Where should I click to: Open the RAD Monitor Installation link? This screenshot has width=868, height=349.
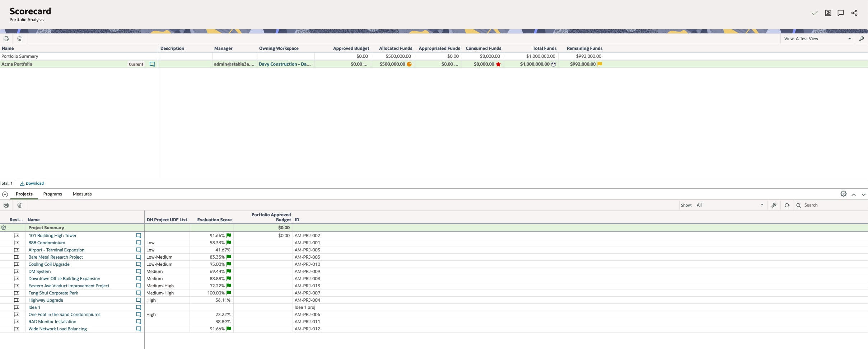point(52,322)
